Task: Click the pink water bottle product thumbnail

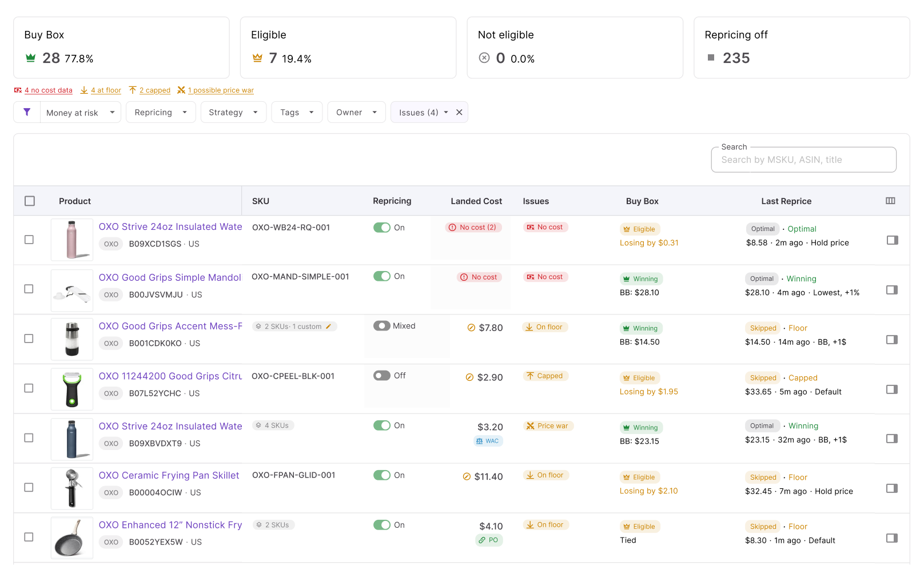Action: [72, 240]
